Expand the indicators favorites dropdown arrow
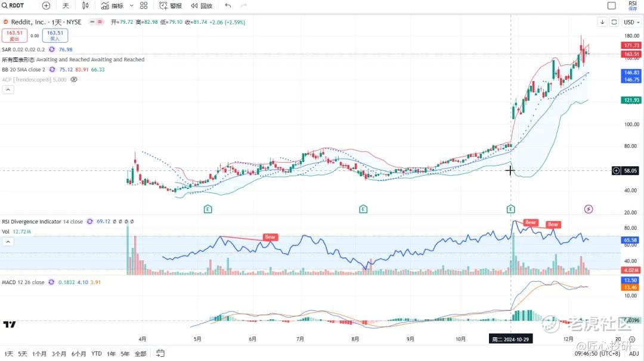Image resolution: width=644 pixels, height=361 pixels. tap(131, 5)
